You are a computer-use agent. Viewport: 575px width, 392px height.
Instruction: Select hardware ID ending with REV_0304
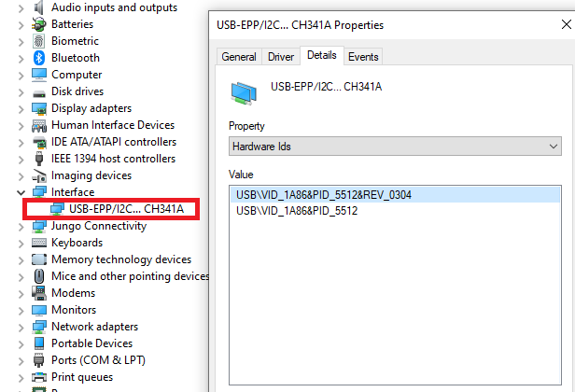324,195
